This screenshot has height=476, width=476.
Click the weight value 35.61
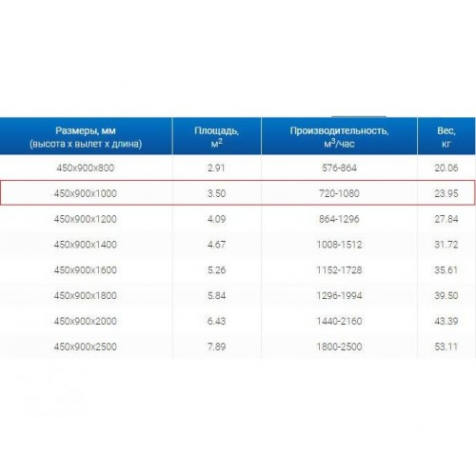point(446,270)
